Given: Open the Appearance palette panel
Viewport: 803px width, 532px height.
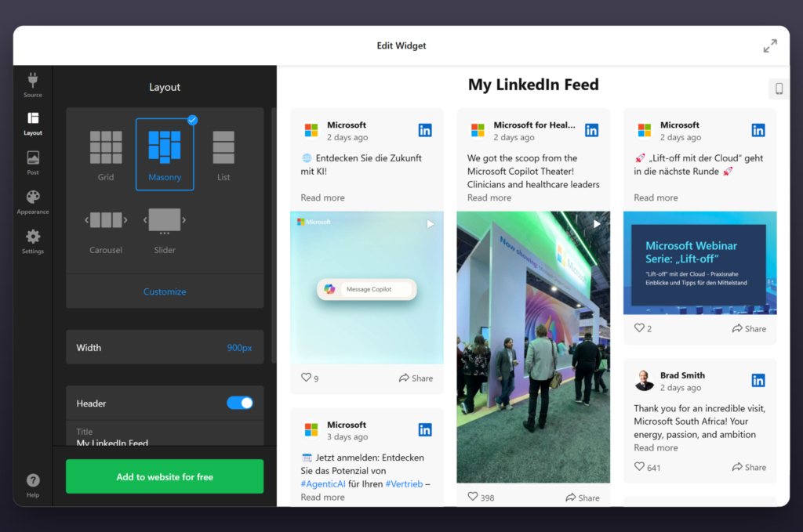Looking at the screenshot, I should [x=32, y=201].
